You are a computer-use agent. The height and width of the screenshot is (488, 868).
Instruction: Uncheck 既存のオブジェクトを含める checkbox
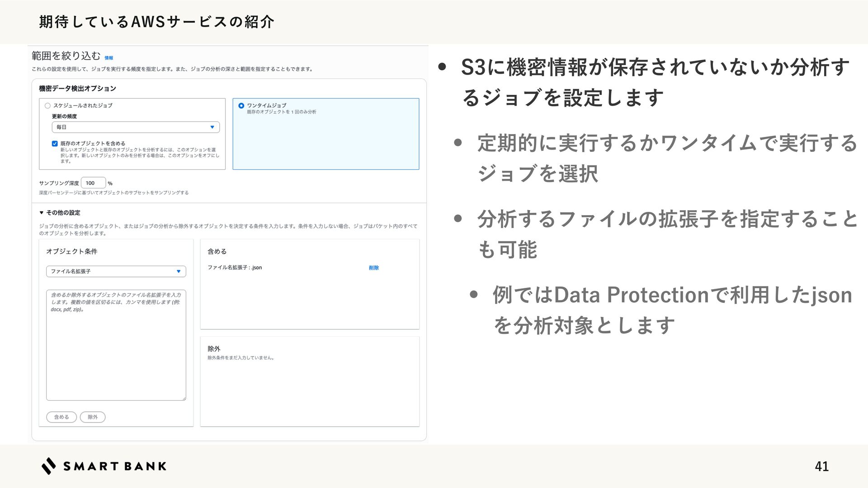coord(55,144)
